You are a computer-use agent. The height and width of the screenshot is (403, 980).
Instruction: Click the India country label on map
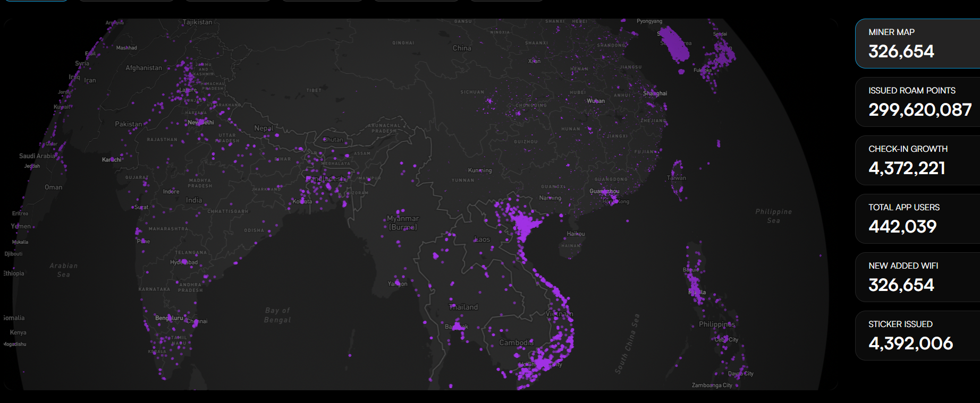click(x=193, y=200)
